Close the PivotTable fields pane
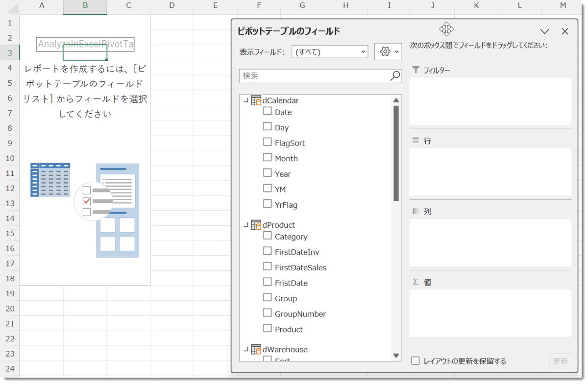The height and width of the screenshot is (384, 588). [564, 31]
